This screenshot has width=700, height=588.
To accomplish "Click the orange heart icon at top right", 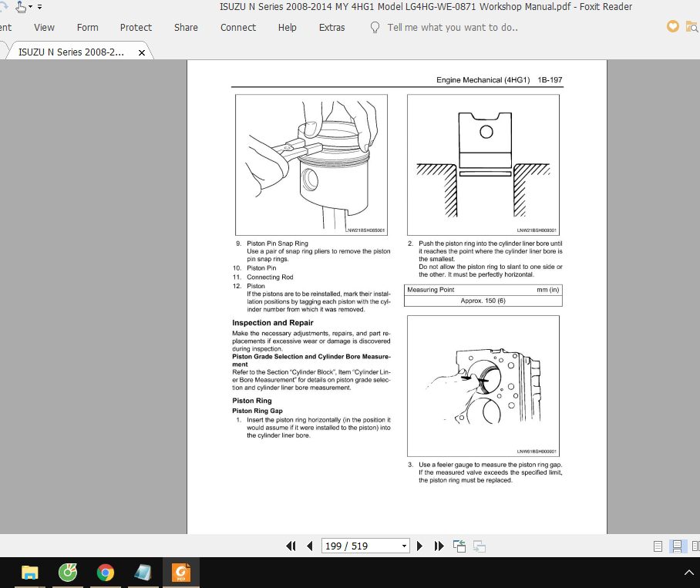I will tap(673, 27).
